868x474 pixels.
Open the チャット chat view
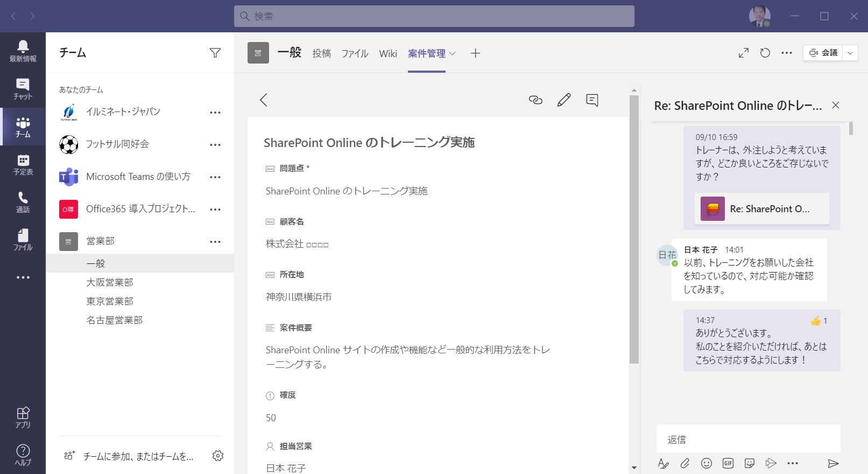pos(23,89)
